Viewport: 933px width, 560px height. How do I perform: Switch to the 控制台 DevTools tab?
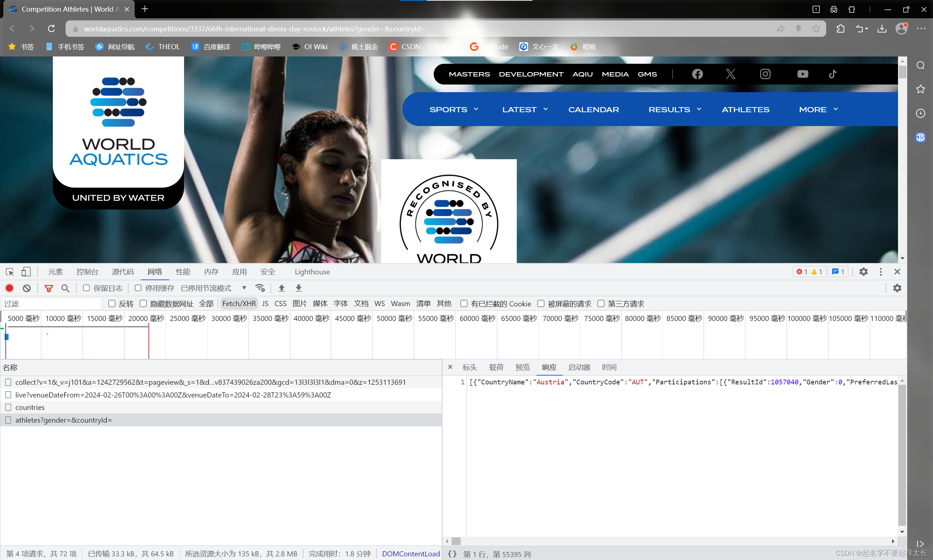pos(87,272)
